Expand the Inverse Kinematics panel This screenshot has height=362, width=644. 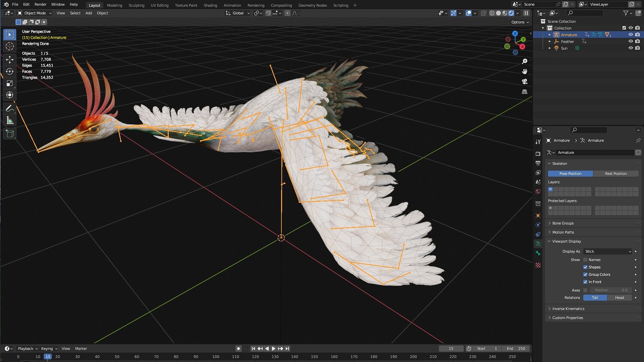point(568,309)
